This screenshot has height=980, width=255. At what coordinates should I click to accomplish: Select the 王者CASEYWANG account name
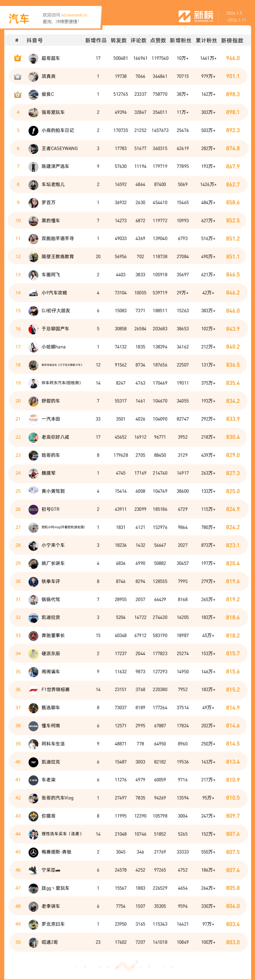59,148
